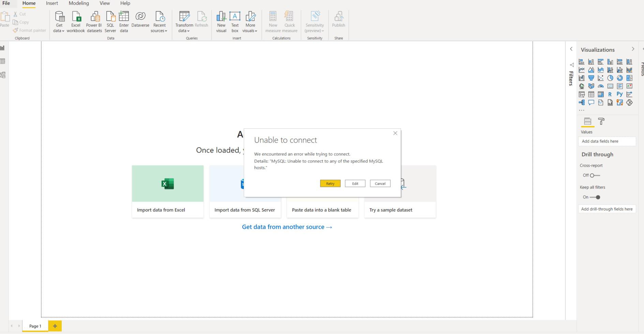Image resolution: width=644 pixels, height=334 pixels.
Task: Select the matrix visual
Action: point(601,94)
